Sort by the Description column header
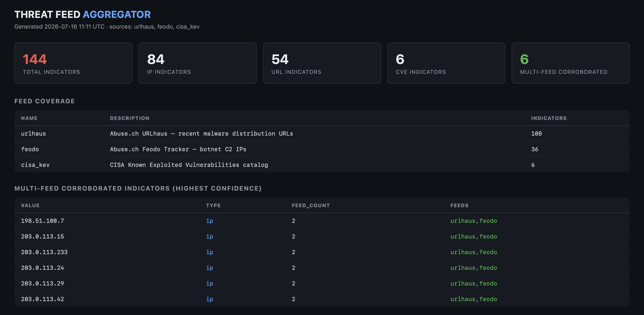 point(129,118)
